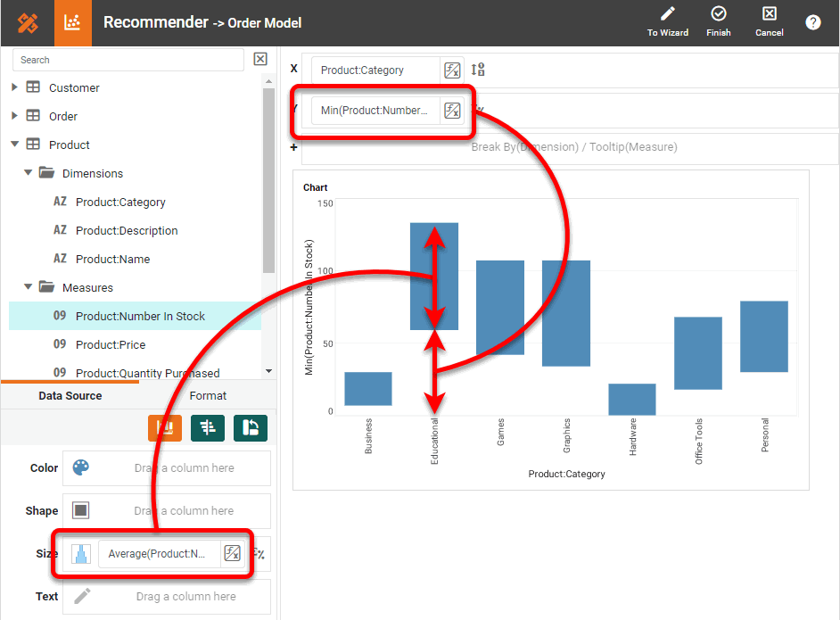Click the dark green swap/rotate axes icon
This screenshot has width=840, height=620.
point(251,428)
